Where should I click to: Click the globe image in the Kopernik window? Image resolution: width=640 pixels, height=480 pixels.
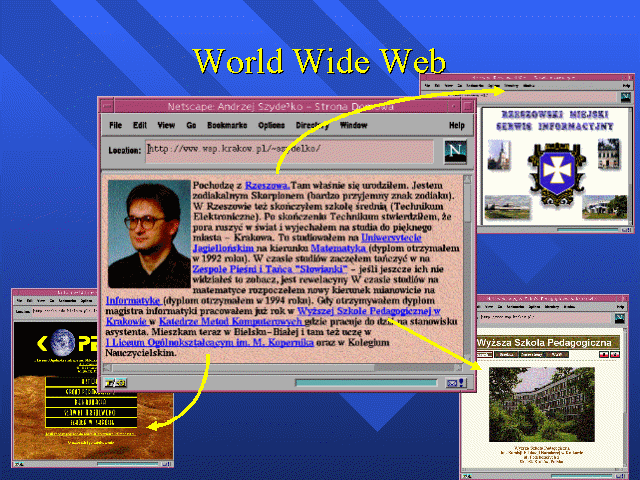(x=63, y=342)
